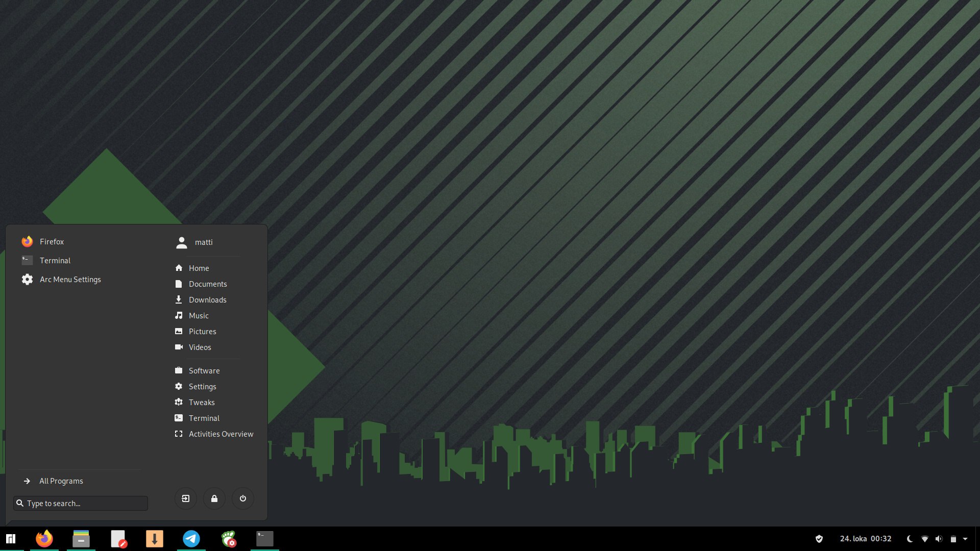Click the Type to search field

coord(81,503)
